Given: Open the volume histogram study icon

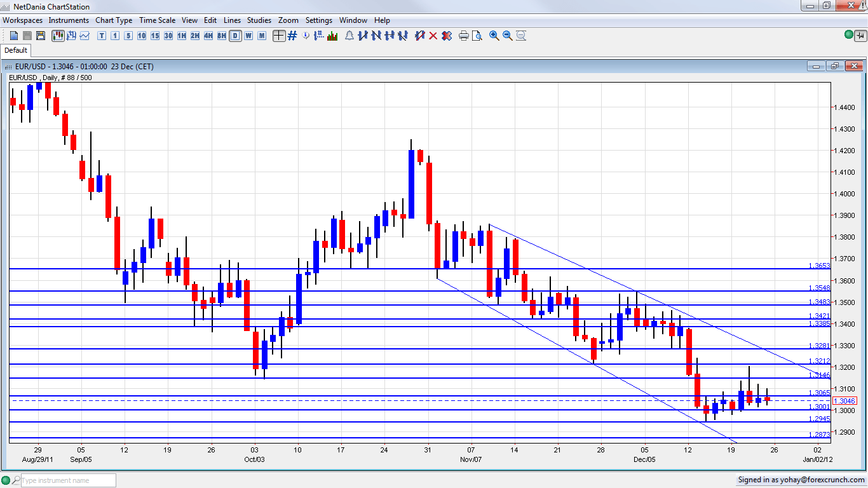Looking at the screenshot, I should 332,36.
